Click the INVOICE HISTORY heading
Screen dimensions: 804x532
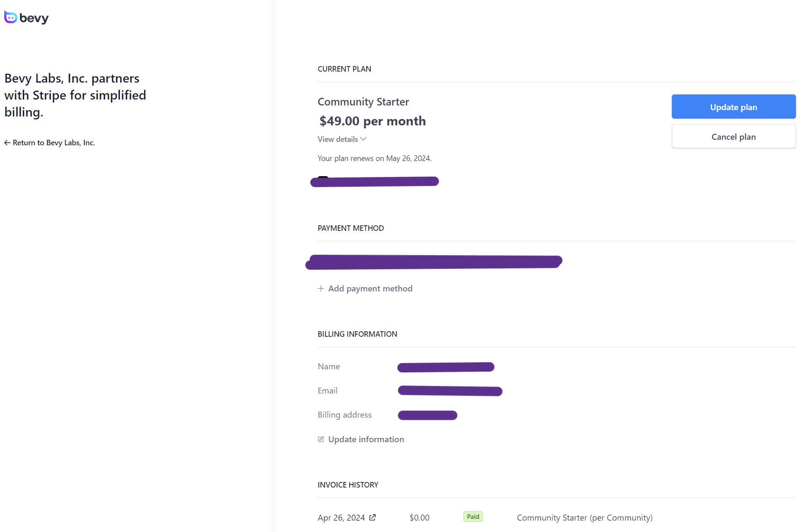pyautogui.click(x=348, y=485)
